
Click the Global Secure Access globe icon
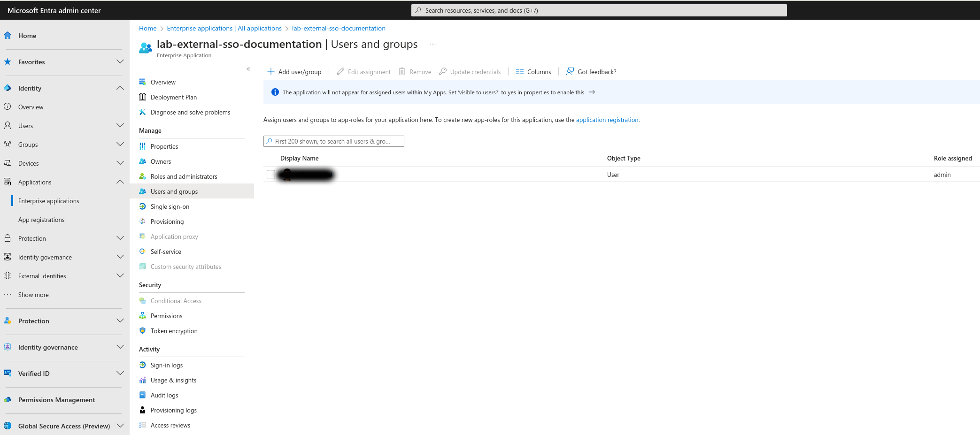click(8, 426)
